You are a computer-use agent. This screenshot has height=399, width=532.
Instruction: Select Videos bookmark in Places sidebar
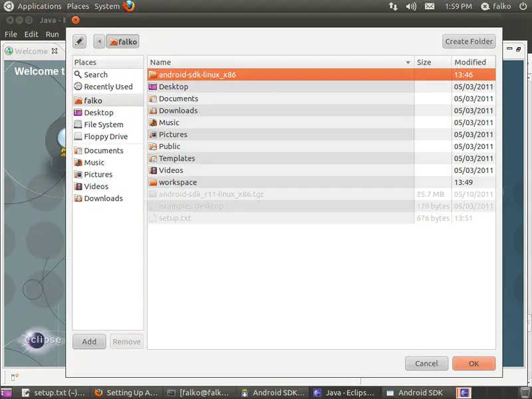(x=108, y=186)
